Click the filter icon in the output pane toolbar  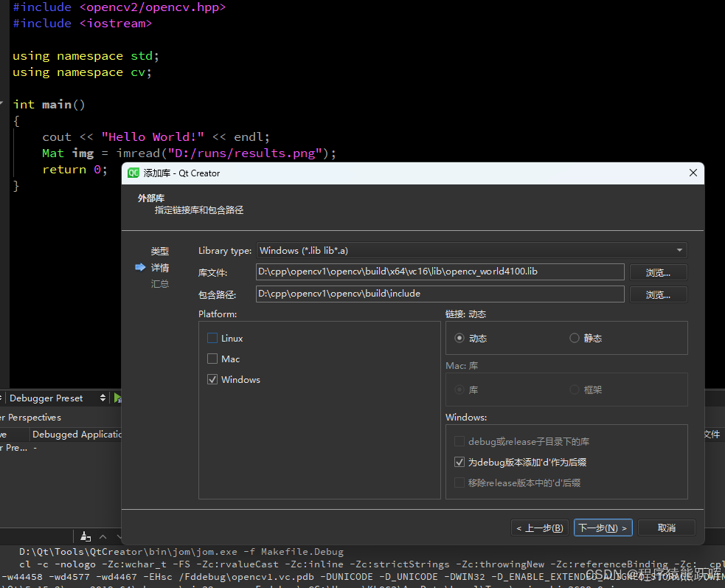86,536
